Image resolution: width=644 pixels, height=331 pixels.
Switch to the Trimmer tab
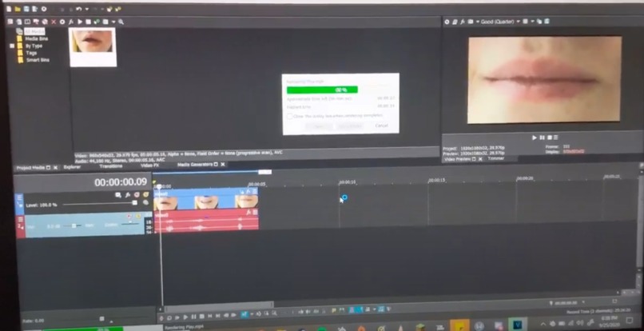[495, 159]
